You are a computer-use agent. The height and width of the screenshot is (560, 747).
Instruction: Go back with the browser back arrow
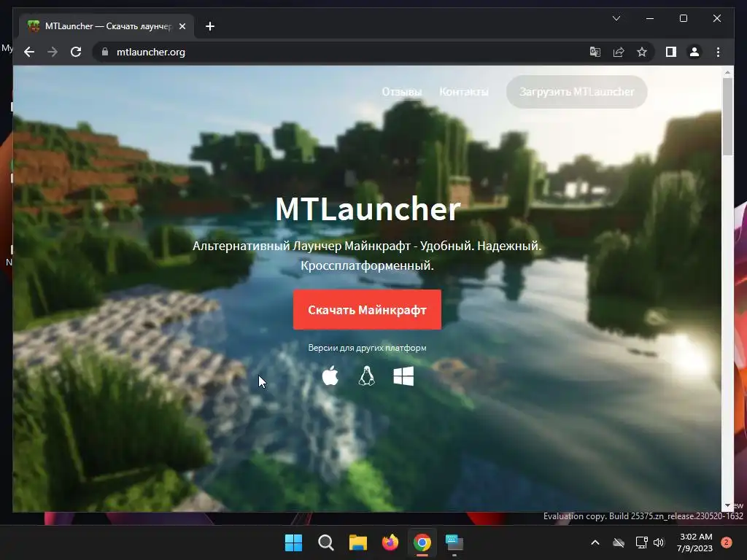[29, 52]
